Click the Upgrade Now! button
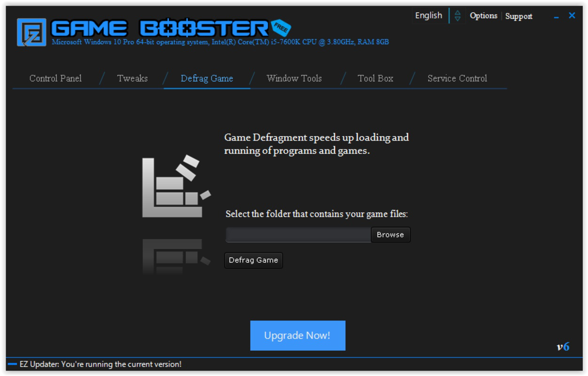This screenshot has height=376, width=588. [298, 336]
